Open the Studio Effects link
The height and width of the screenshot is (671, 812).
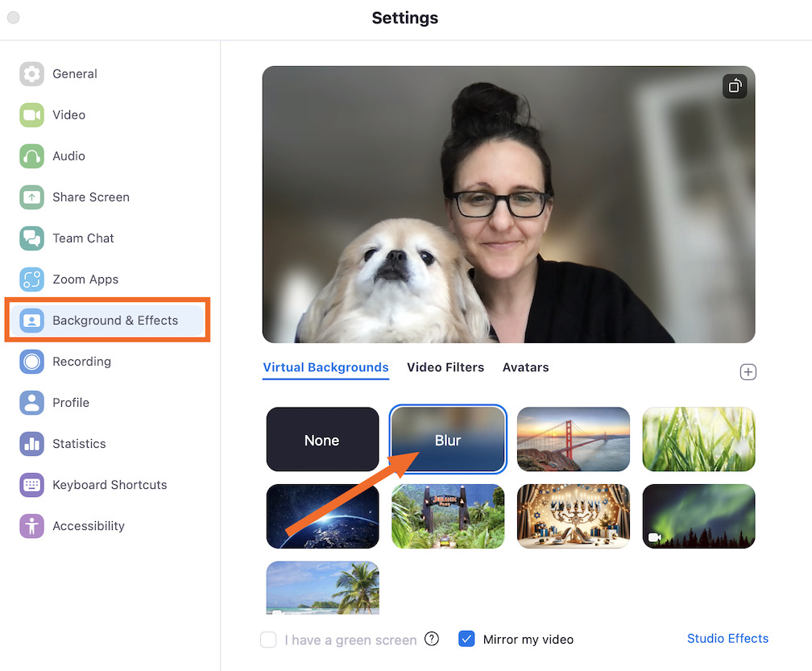[727, 638]
